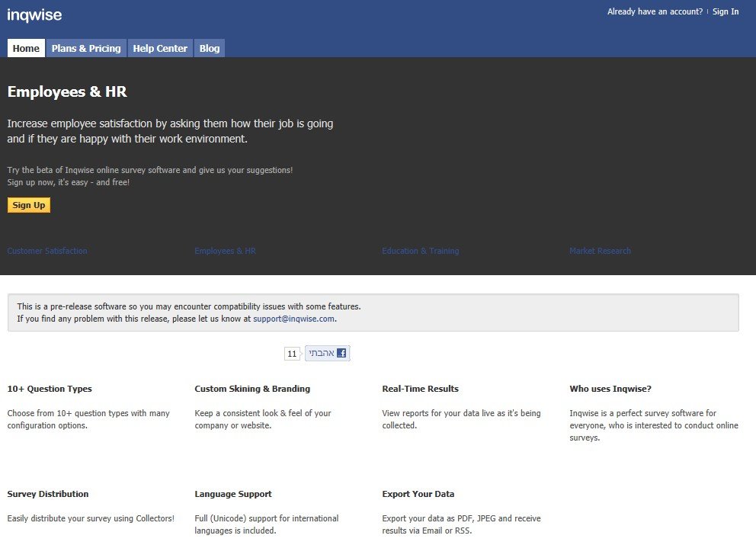The width and height of the screenshot is (756, 545).
Task: Open the Home tab
Action: [x=26, y=48]
